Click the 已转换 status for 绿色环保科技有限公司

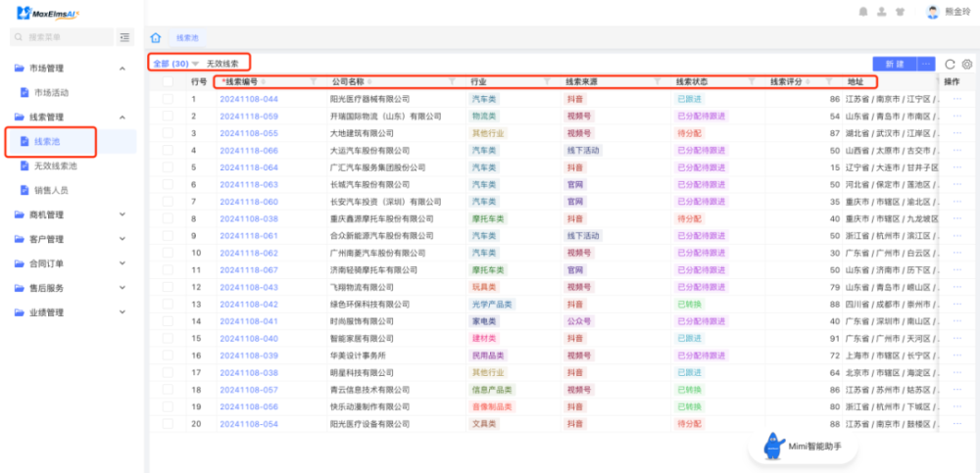click(689, 304)
